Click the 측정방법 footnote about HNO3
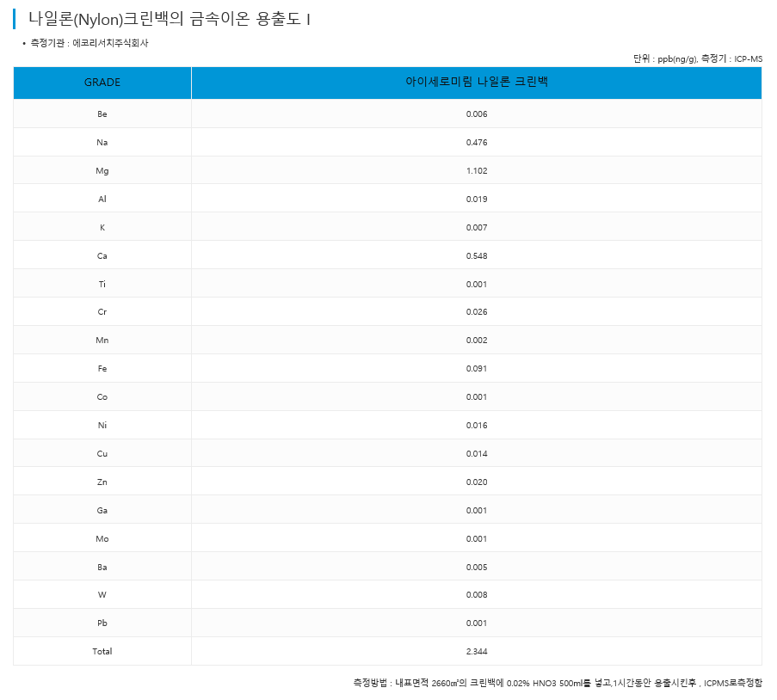 (x=558, y=683)
